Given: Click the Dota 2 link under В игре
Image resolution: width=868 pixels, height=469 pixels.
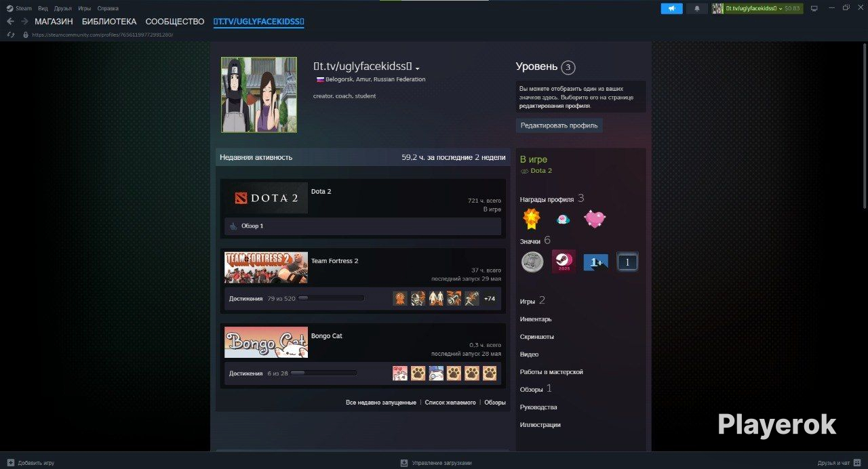Looking at the screenshot, I should [541, 171].
